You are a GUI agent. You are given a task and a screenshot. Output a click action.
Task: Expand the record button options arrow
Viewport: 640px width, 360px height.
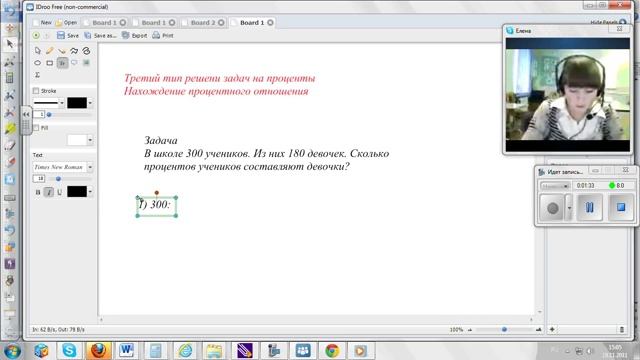coord(569,207)
